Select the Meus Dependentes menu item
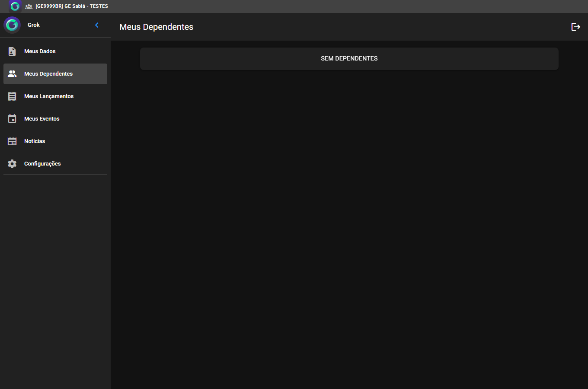588x389 pixels. [x=55, y=74]
